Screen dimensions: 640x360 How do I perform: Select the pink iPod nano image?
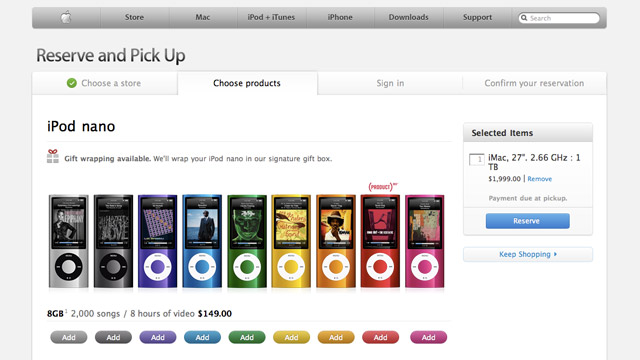[x=424, y=241]
